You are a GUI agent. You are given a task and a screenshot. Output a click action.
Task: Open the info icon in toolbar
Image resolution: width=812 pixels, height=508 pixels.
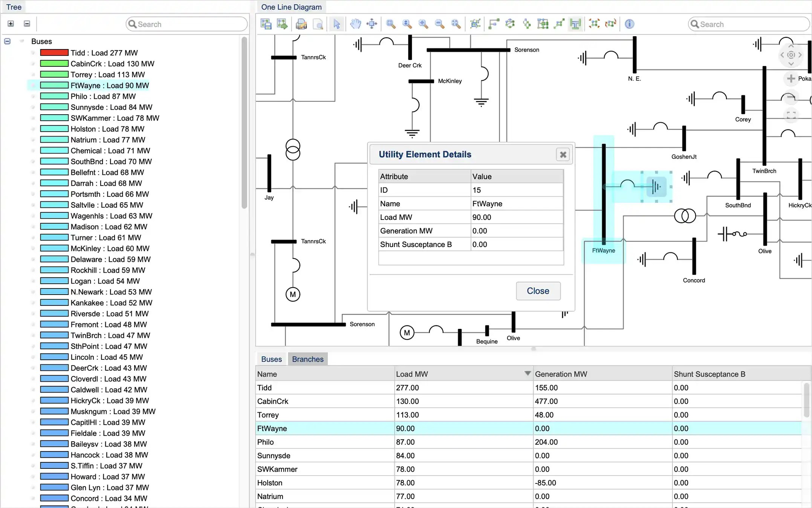tap(629, 24)
